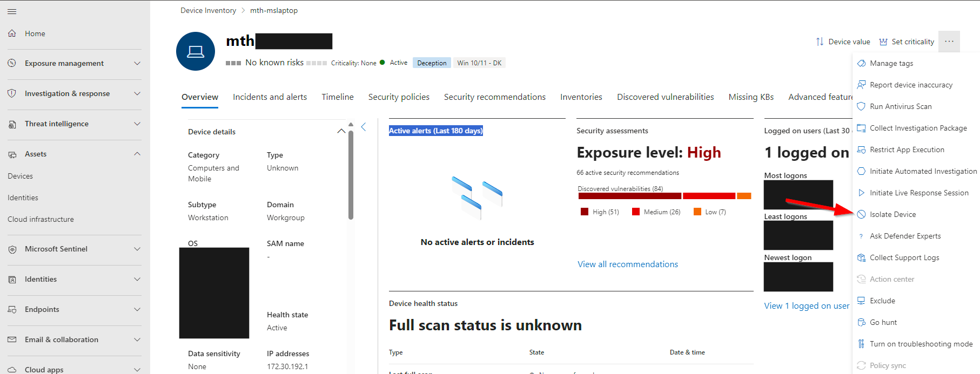Viewport: 980px width, 374px height.
Task: Open the Discovered vulnerabilities tab
Action: click(x=666, y=97)
